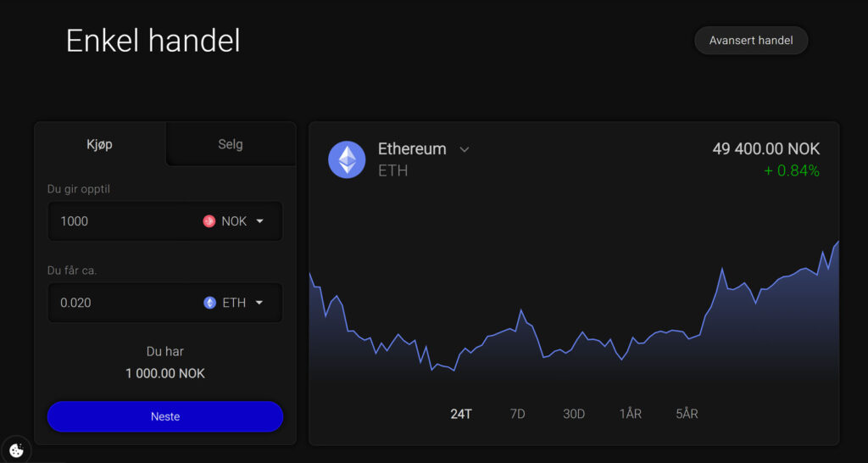The width and height of the screenshot is (868, 463).
Task: Open the NOK currency dropdown arrow
Action: [260, 221]
